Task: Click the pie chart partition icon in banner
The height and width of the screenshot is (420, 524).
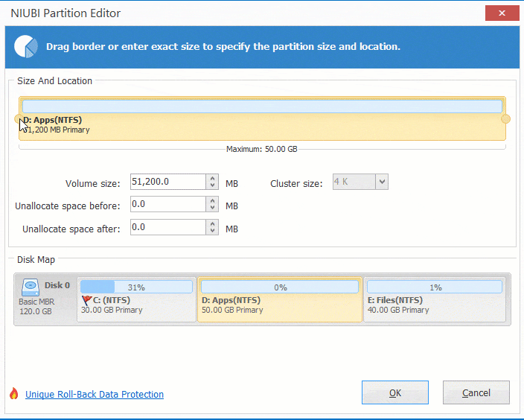Action: click(x=26, y=46)
